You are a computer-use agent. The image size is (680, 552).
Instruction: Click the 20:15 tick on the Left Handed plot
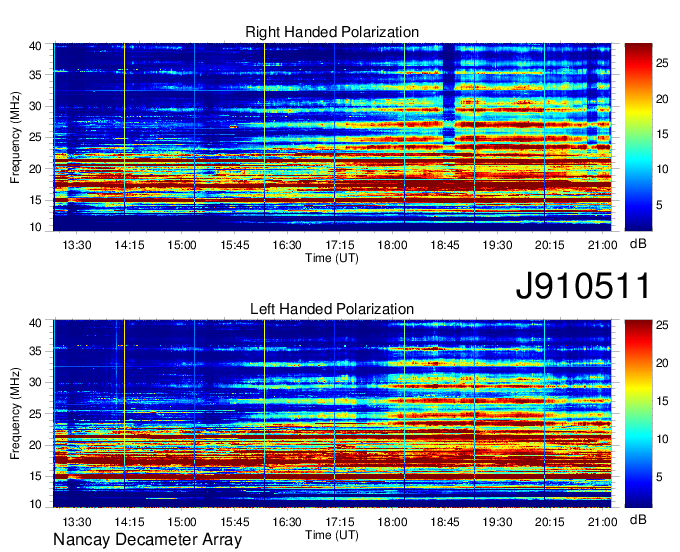click(x=550, y=522)
